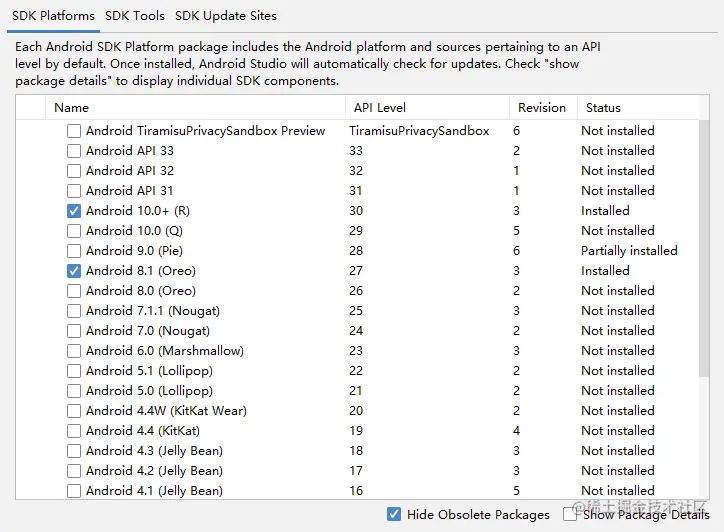Sort by the Name column header

[x=195, y=108]
